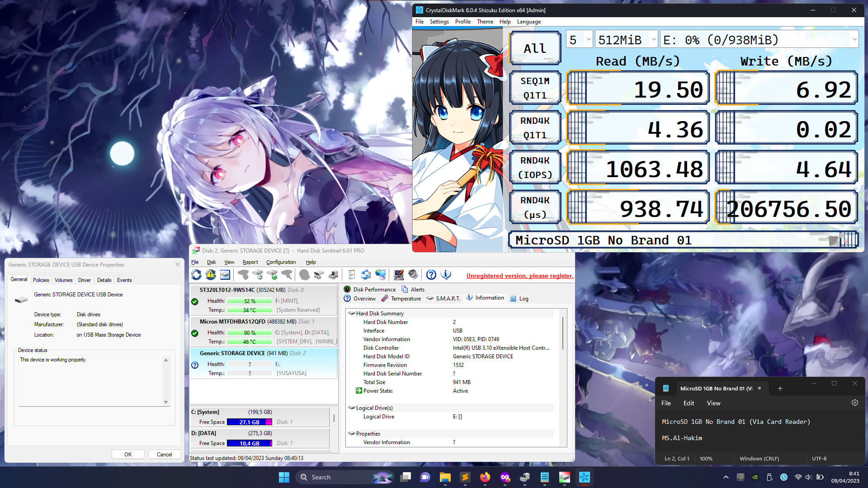The width and height of the screenshot is (868, 488).
Task: Switch to Temperature tab in Hard Disk Sentinel
Action: [401, 299]
